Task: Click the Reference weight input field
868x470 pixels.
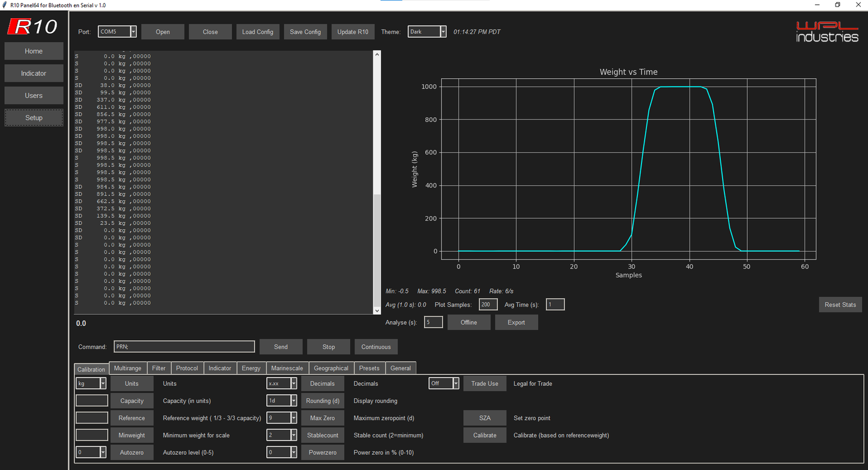Action: tap(92, 418)
